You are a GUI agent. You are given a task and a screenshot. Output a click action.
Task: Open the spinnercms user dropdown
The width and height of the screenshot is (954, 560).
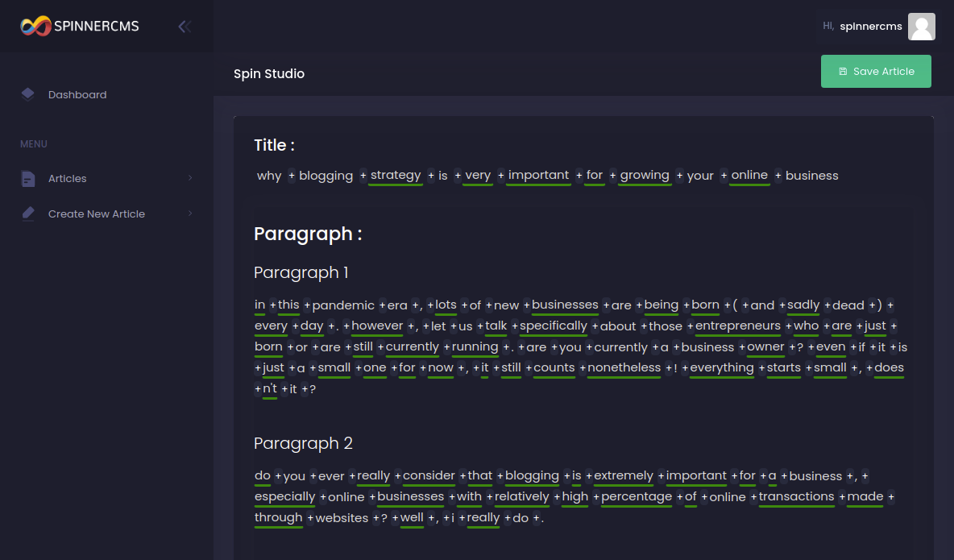click(870, 27)
